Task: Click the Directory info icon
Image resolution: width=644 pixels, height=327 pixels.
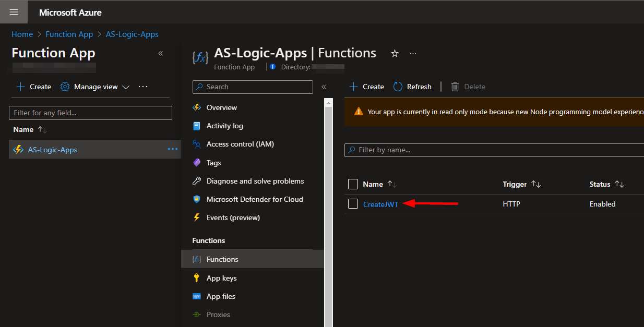Action: point(272,67)
